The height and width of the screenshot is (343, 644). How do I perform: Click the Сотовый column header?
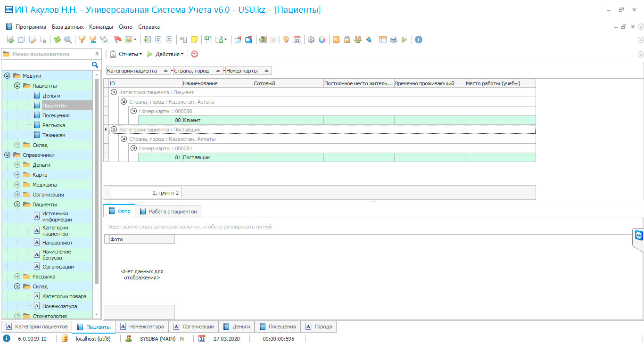tap(288, 83)
